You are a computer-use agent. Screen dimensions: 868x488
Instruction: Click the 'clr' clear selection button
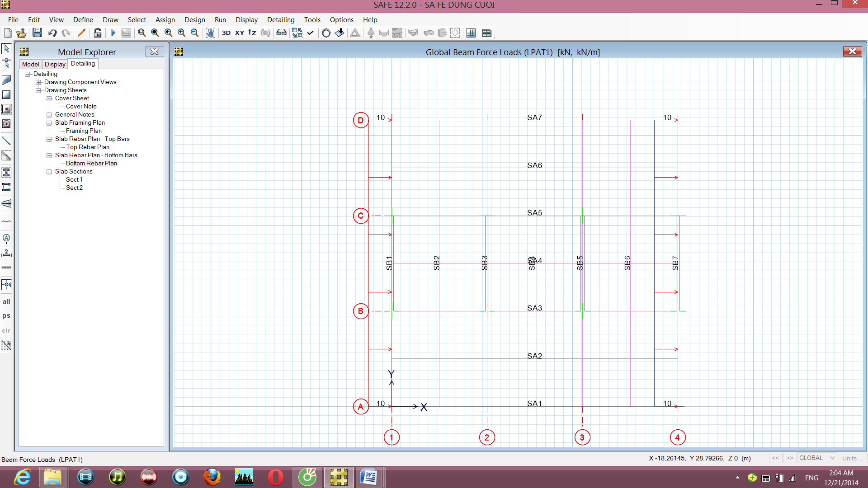(x=6, y=331)
